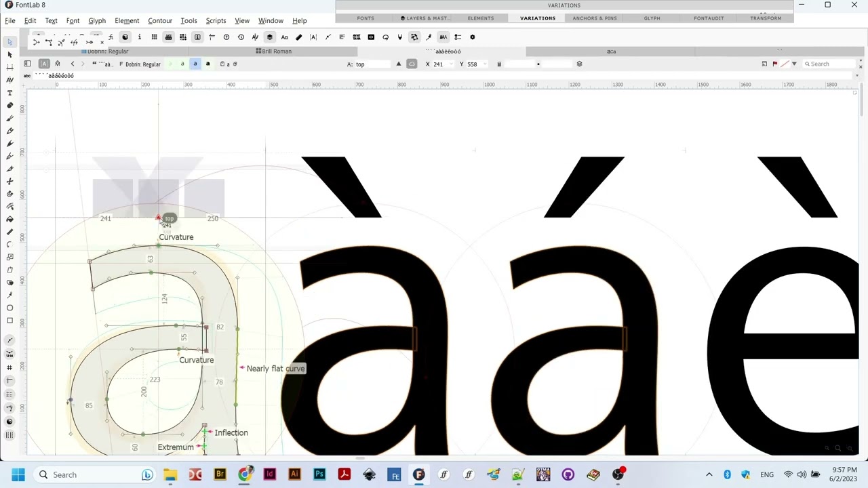Image resolution: width=868 pixels, height=488 pixels.
Task: Open font info from toolbar
Action: click(x=139, y=37)
